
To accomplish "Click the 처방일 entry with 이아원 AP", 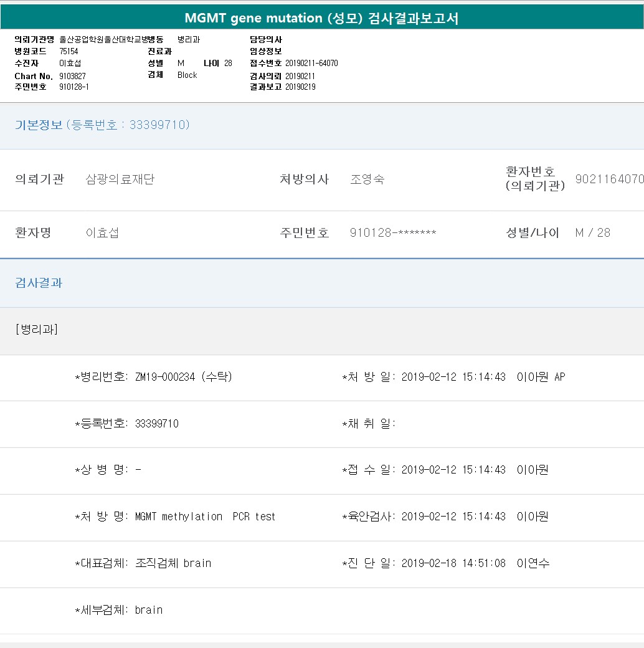I will coord(453,377).
